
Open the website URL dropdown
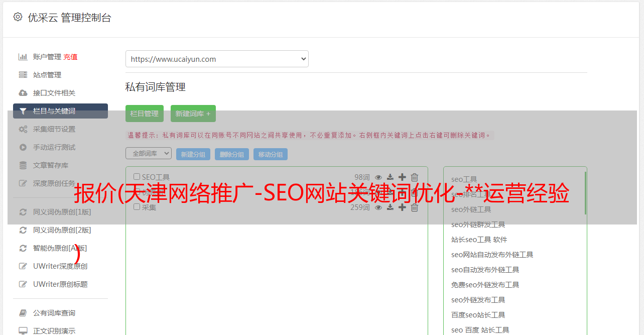217,59
